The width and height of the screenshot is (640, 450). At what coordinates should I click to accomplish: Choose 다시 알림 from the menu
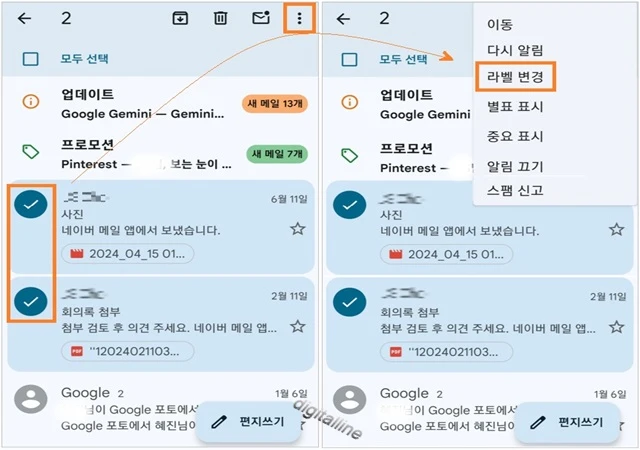pos(515,51)
